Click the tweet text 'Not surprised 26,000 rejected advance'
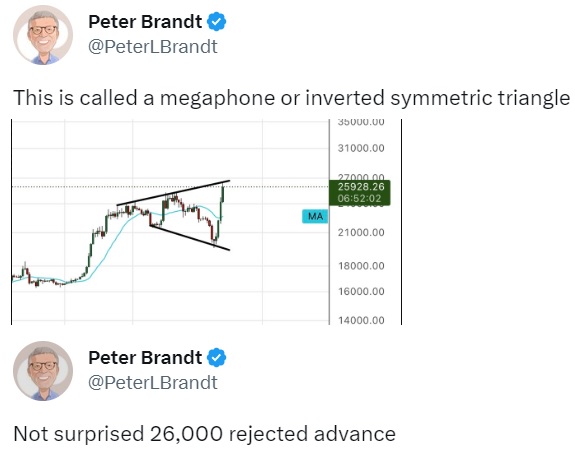 point(204,434)
